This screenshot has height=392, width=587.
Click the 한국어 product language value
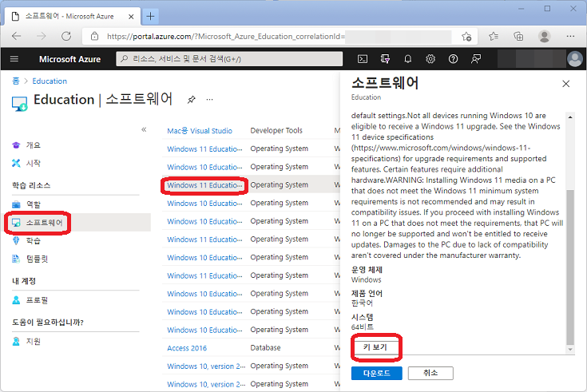(362, 303)
